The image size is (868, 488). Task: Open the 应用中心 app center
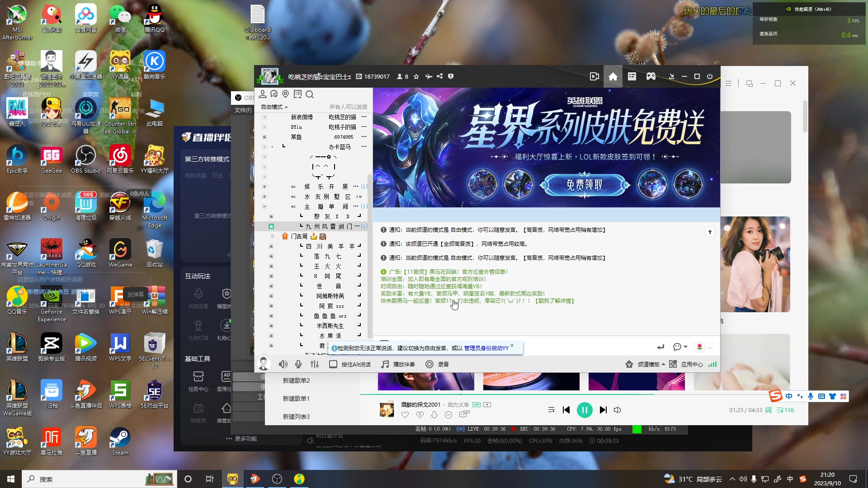pos(686,364)
